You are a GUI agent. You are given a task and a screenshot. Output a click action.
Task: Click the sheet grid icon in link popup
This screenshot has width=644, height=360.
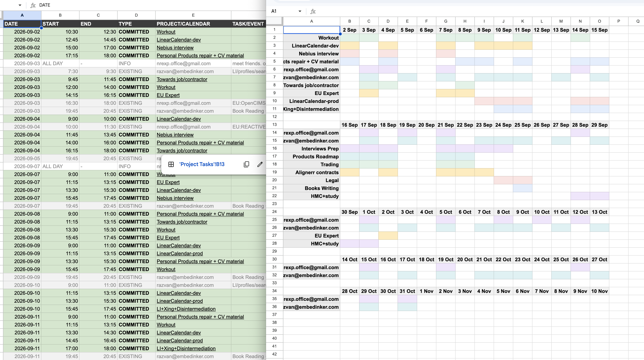171,164
